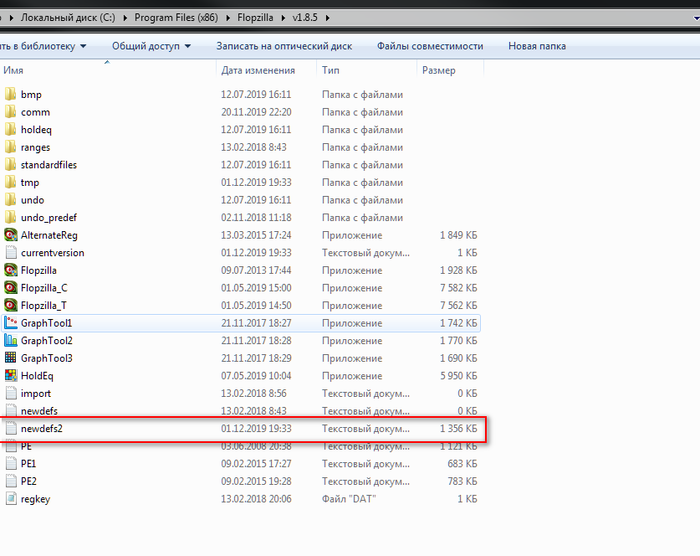The width and height of the screenshot is (700, 556).
Task: Click size value '7 582 КБ'
Action: 458,288
